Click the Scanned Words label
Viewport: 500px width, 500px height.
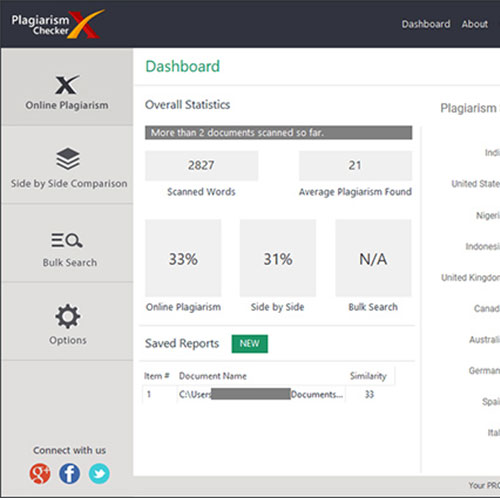point(201,192)
